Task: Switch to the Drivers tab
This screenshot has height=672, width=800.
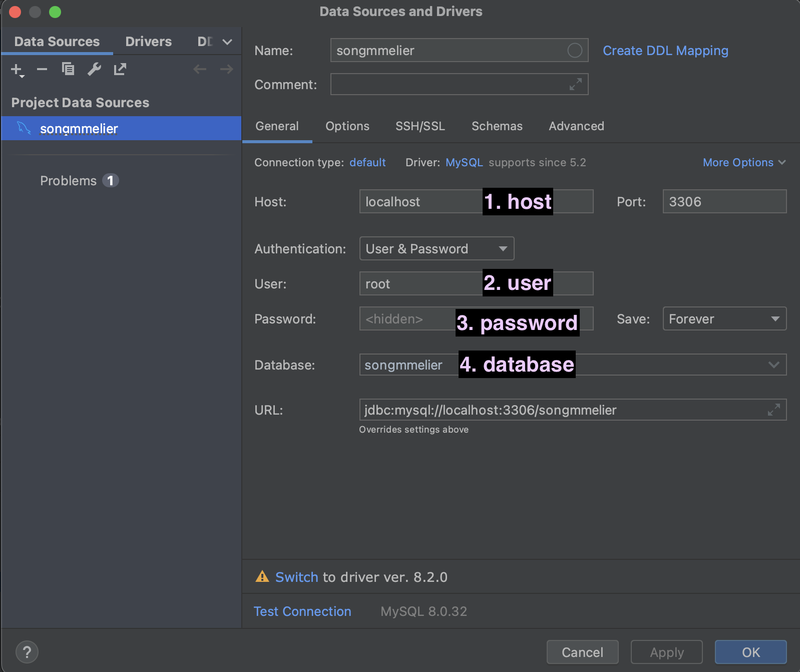Action: (x=148, y=42)
